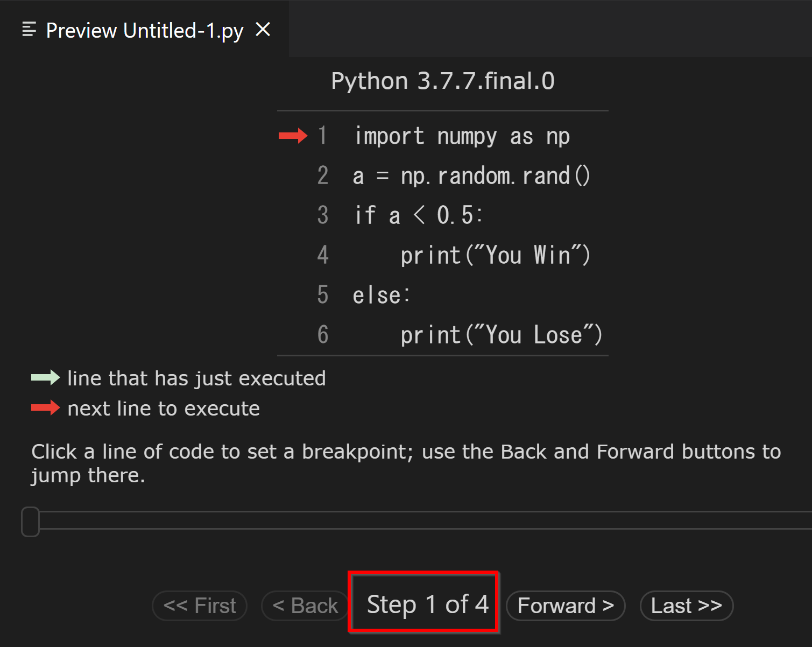This screenshot has height=647, width=812.
Task: Set breakpoint on 'a = np.random.rand()' line
Action: point(471,176)
